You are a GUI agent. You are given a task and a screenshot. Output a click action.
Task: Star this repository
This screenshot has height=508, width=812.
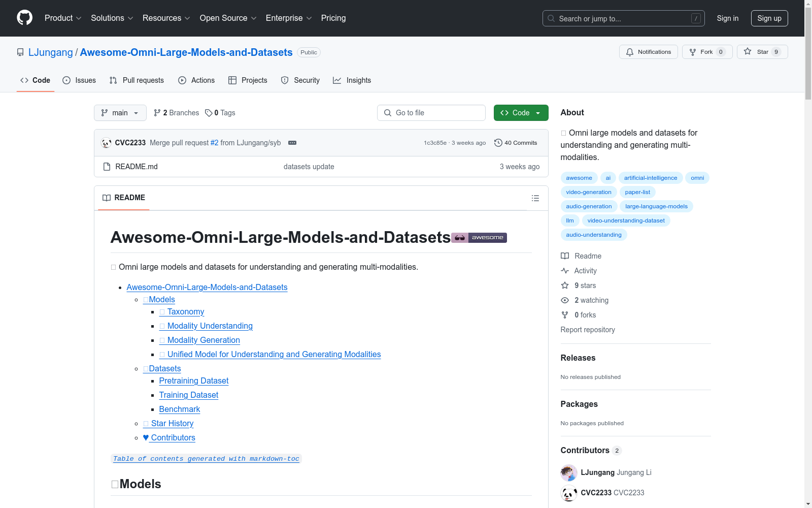coord(762,52)
